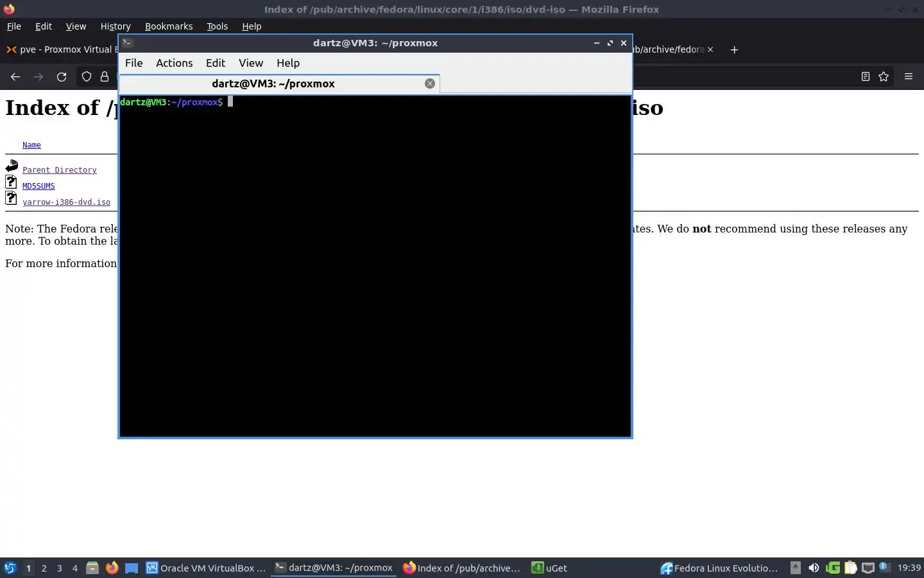Open the File menu in the terminal window
This screenshot has height=578, width=924.
tap(133, 63)
